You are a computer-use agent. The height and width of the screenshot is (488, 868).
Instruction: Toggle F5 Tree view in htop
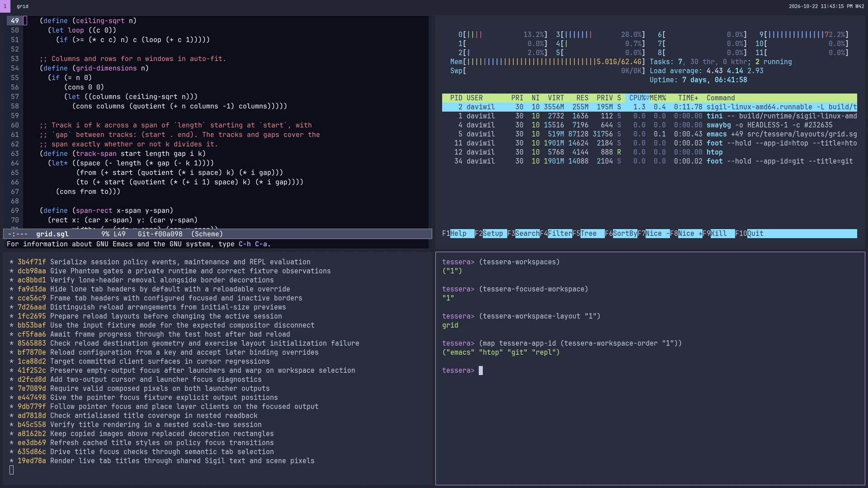(588, 234)
